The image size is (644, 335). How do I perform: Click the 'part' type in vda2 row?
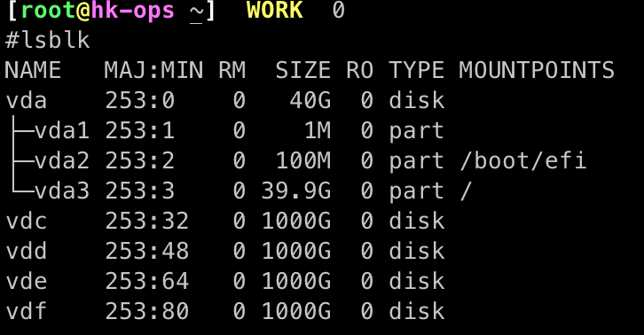click(x=416, y=161)
